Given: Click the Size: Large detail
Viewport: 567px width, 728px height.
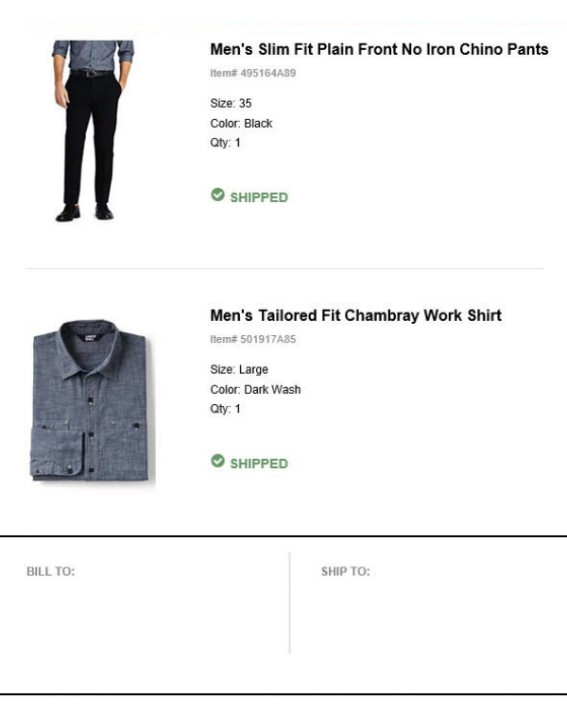Looking at the screenshot, I should tap(239, 370).
